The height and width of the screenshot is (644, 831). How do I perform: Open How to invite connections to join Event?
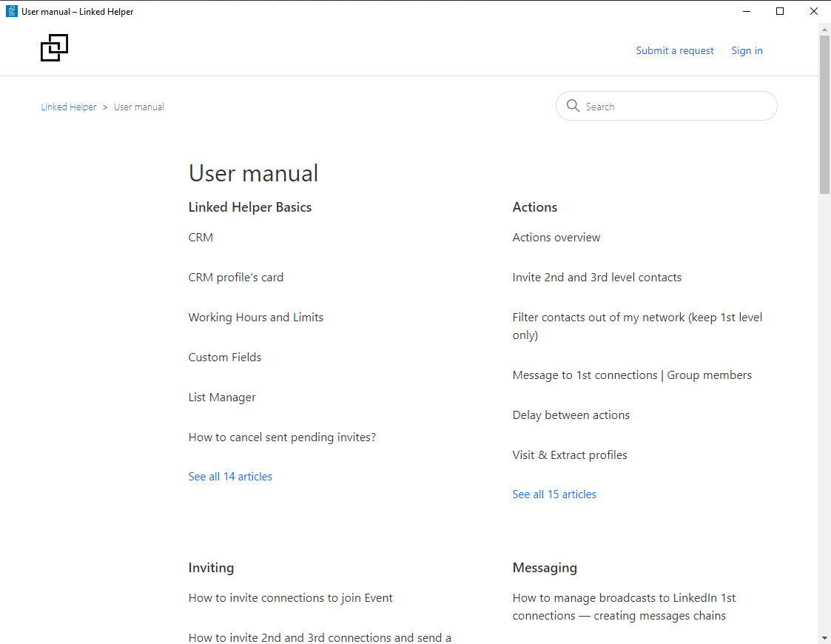(290, 598)
